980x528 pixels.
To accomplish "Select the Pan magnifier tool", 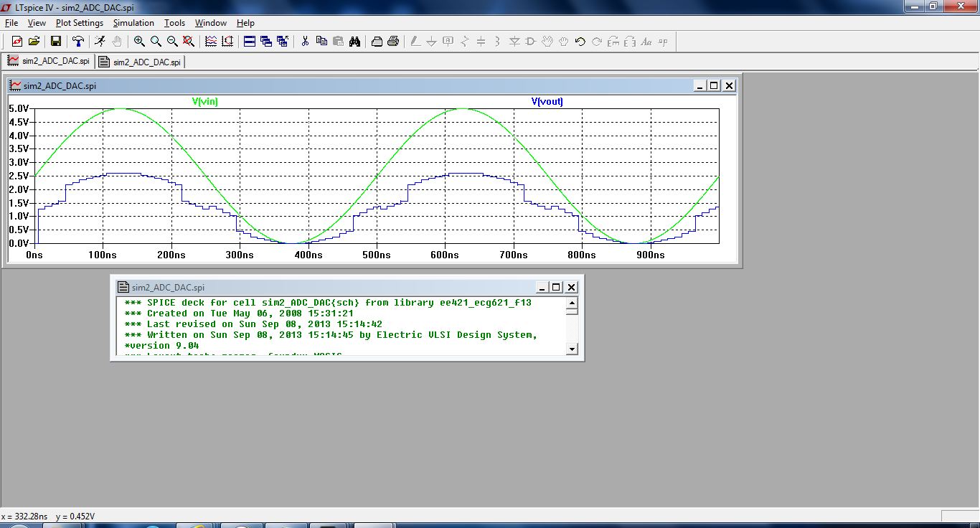I will coord(156,42).
